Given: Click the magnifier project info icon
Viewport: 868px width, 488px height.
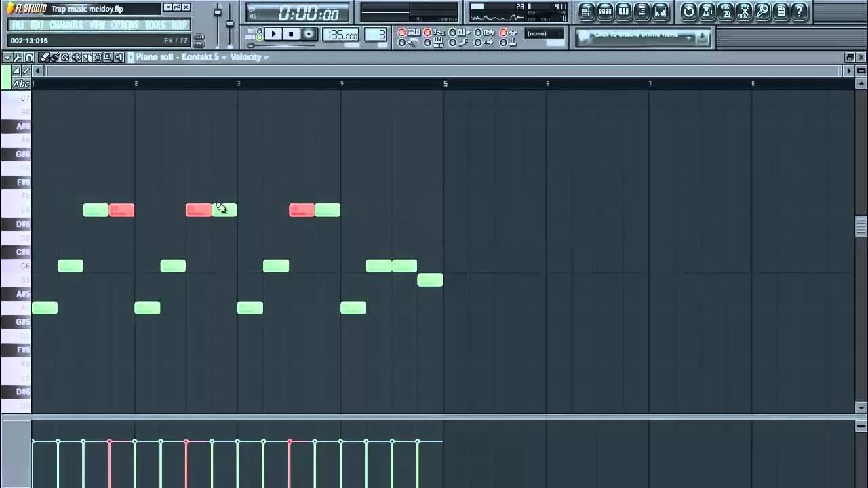Looking at the screenshot, I should coord(762,11).
